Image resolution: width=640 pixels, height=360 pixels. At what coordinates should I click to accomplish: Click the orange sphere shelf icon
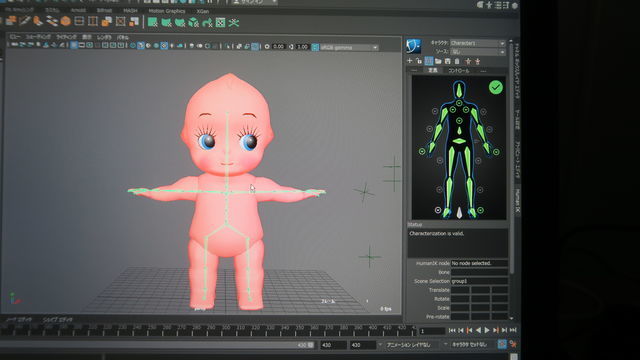tap(65, 21)
